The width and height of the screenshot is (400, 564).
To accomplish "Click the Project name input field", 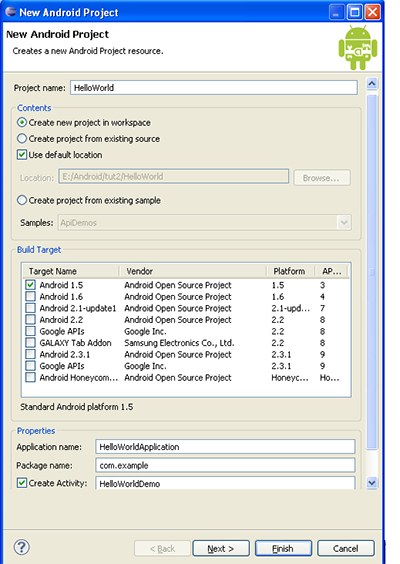I will [214, 88].
